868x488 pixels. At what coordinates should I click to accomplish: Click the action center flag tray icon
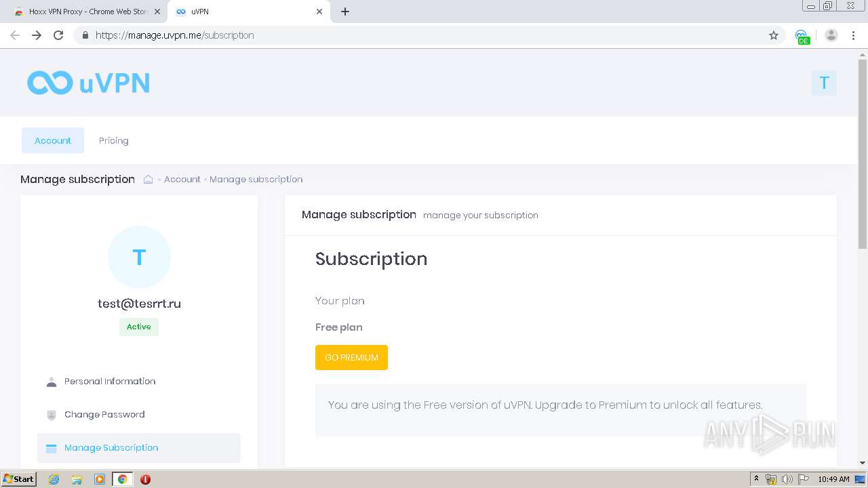804,479
